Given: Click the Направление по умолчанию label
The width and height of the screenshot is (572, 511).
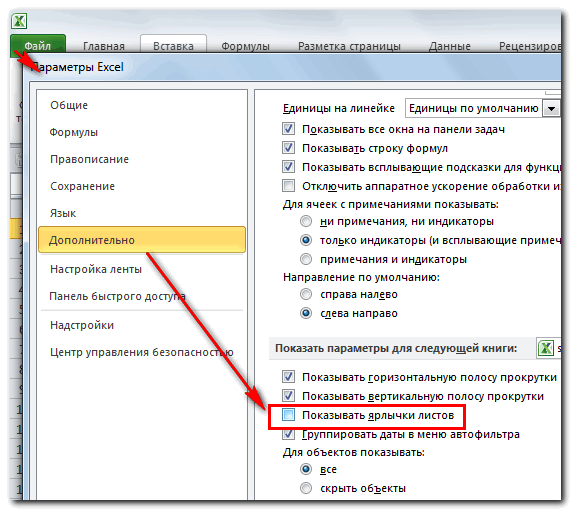Looking at the screenshot, I should point(361,277).
